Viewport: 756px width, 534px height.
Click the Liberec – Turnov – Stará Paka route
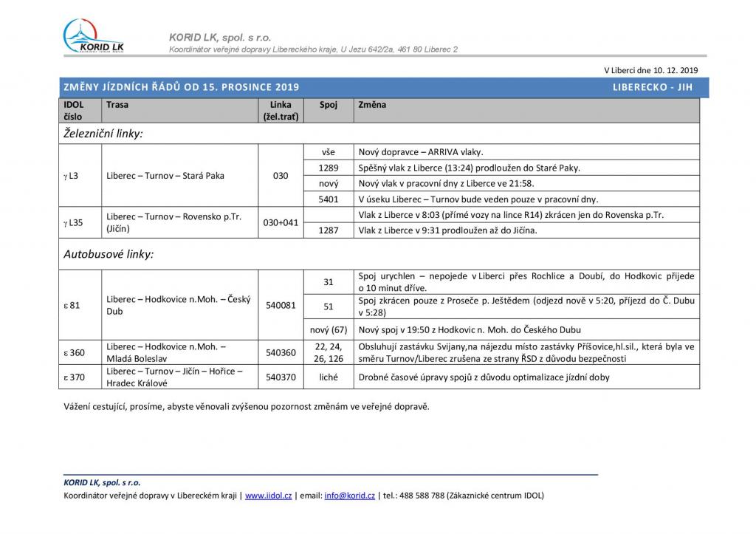point(165,176)
